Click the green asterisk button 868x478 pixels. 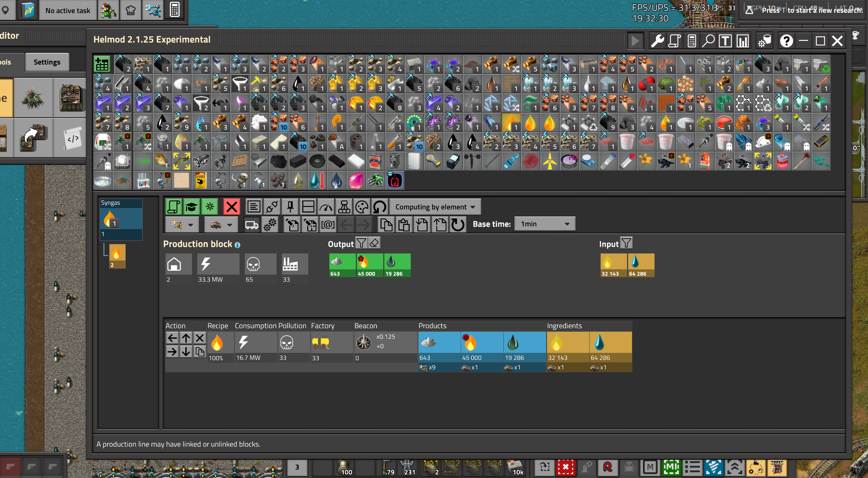(x=210, y=207)
